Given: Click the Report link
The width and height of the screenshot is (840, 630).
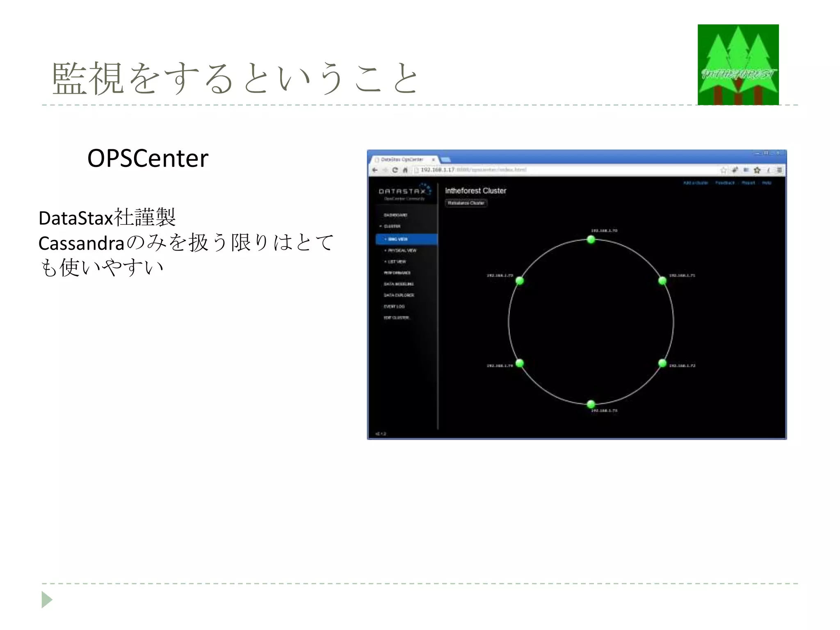Looking at the screenshot, I should [748, 183].
